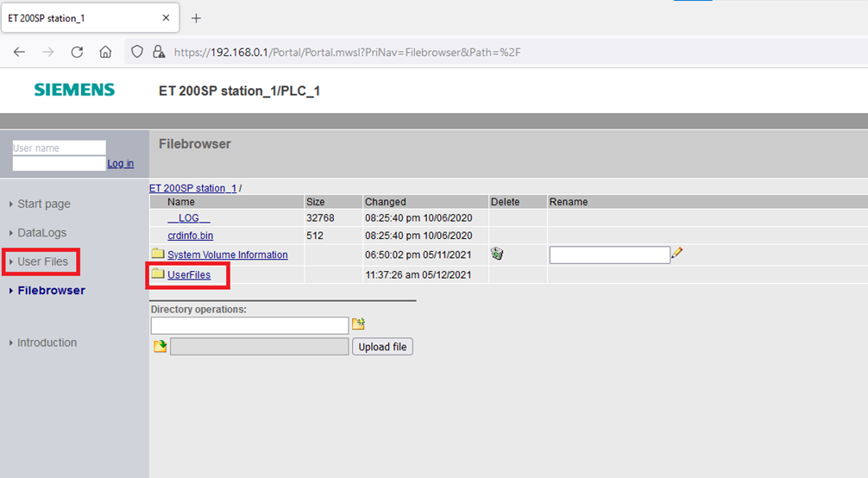The image size is (868, 478).
Task: Click the file browse upload icon
Action: point(160,347)
